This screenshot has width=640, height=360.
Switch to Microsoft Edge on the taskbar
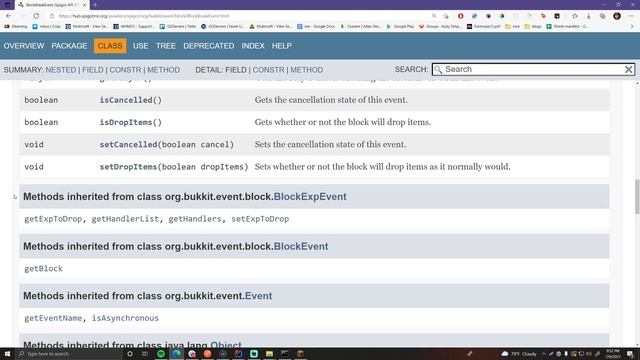(x=176, y=353)
